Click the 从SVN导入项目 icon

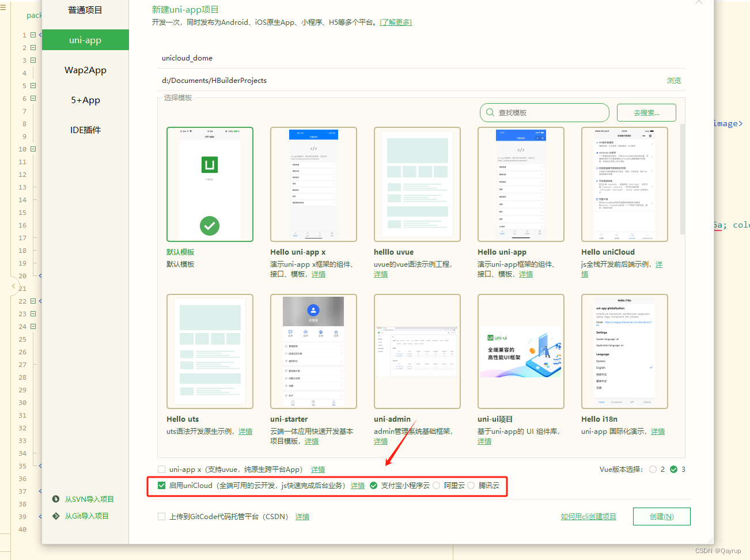pos(56,499)
